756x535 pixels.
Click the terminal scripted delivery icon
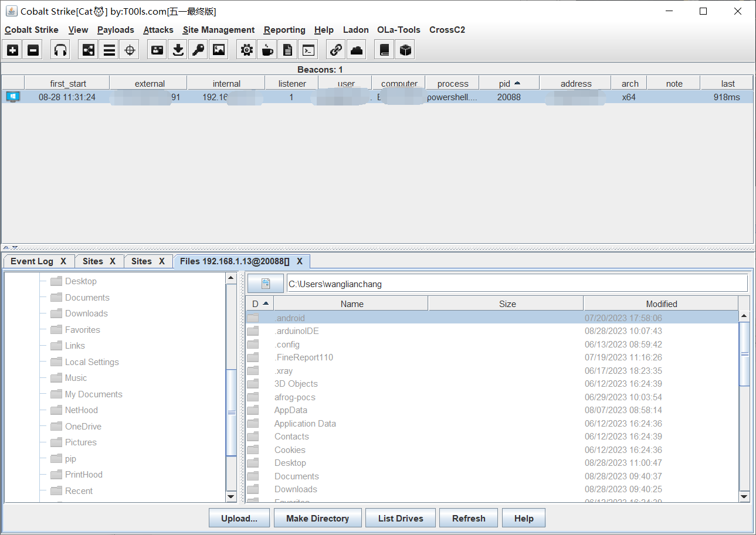point(308,50)
